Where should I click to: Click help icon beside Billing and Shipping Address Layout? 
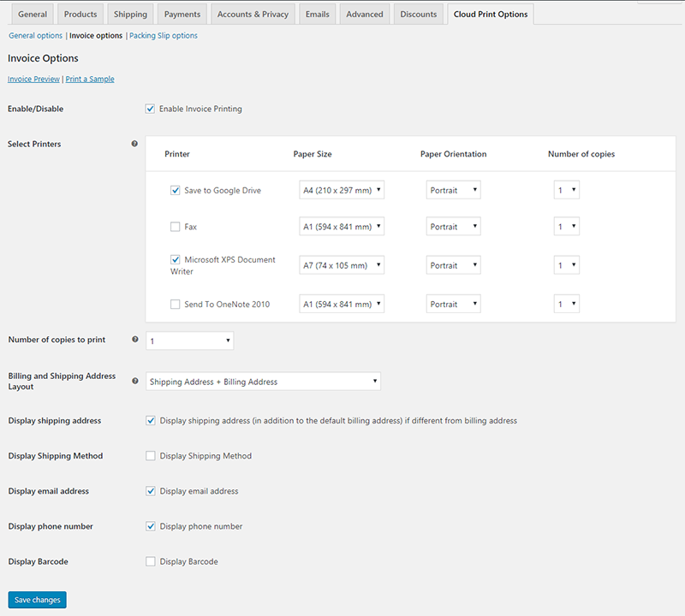[135, 381]
